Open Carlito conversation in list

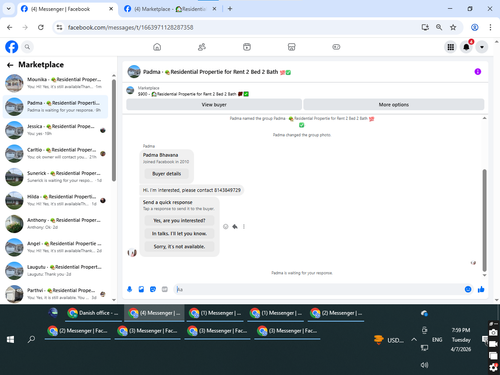[x=55, y=153]
